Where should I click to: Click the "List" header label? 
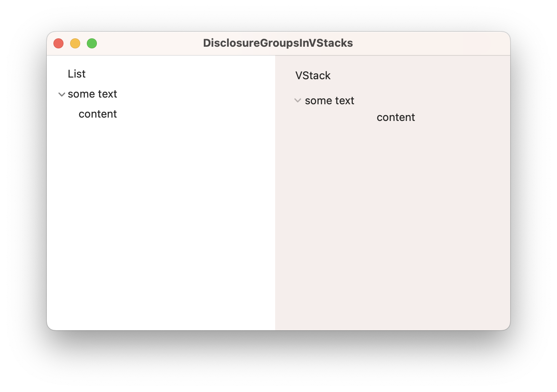76,74
